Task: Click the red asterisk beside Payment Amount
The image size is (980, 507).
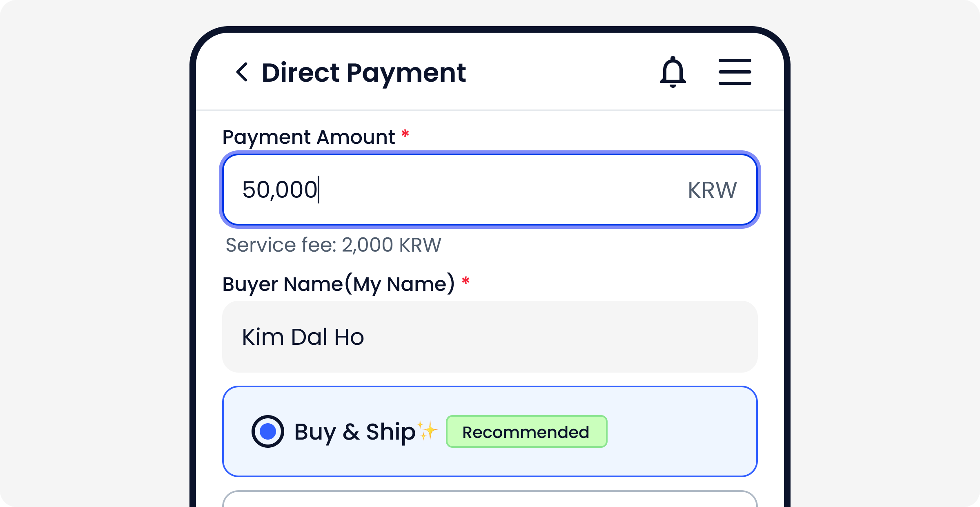Action: (405, 134)
